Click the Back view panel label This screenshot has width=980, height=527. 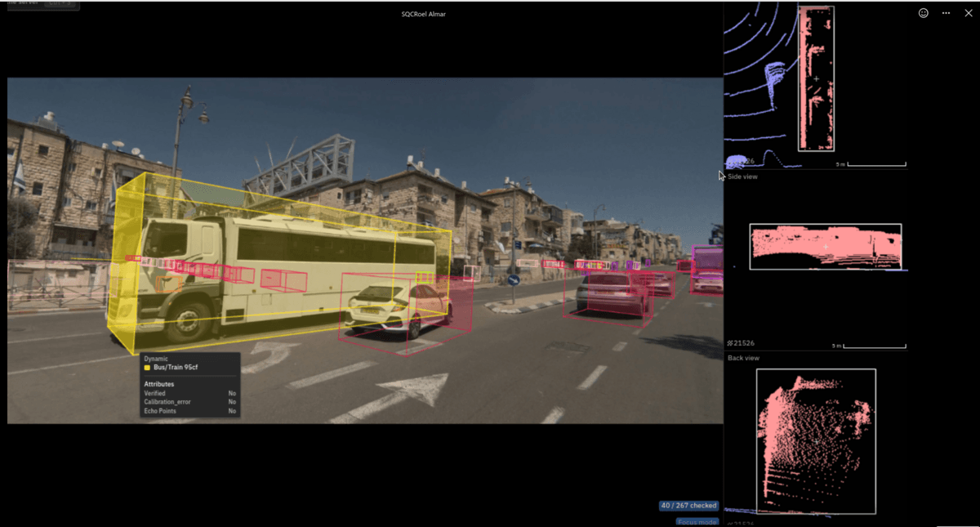coord(743,358)
